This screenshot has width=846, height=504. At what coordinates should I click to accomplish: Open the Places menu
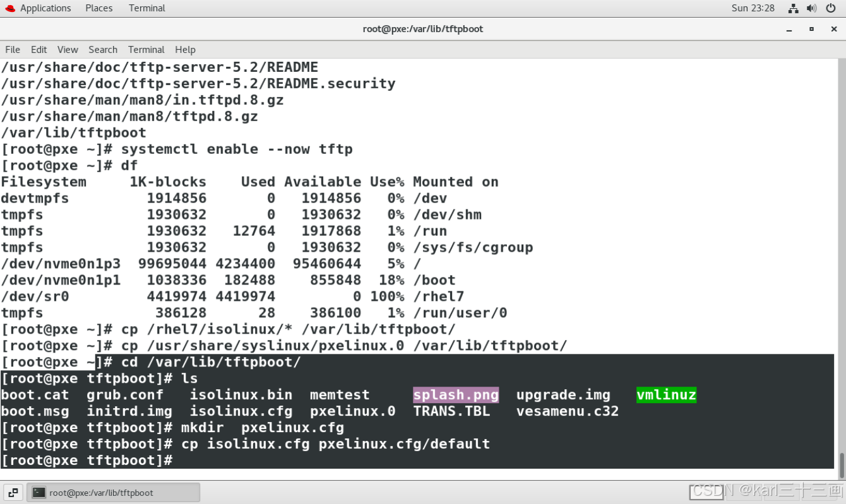click(x=98, y=8)
